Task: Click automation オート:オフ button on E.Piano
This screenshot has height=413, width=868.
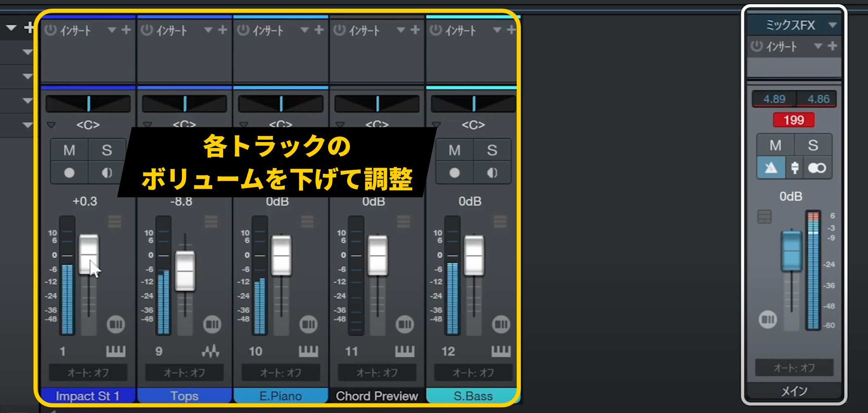Action: coord(281,373)
